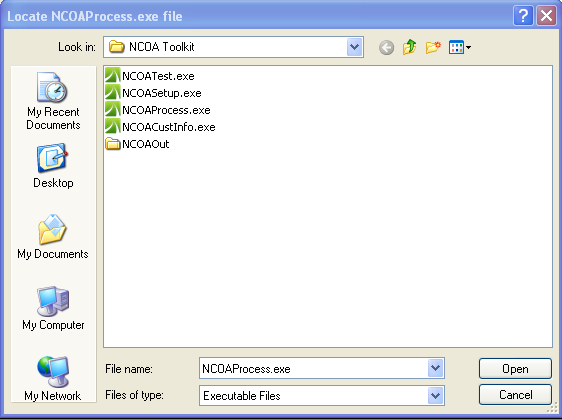
Task: Select NCOACustInfo.exe file
Action: 160,127
